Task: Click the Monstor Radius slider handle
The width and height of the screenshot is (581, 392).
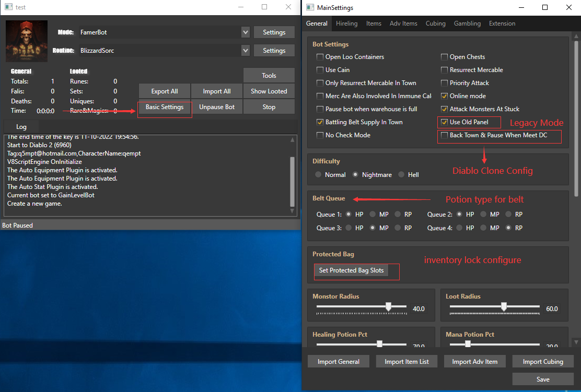Action: [x=388, y=306]
